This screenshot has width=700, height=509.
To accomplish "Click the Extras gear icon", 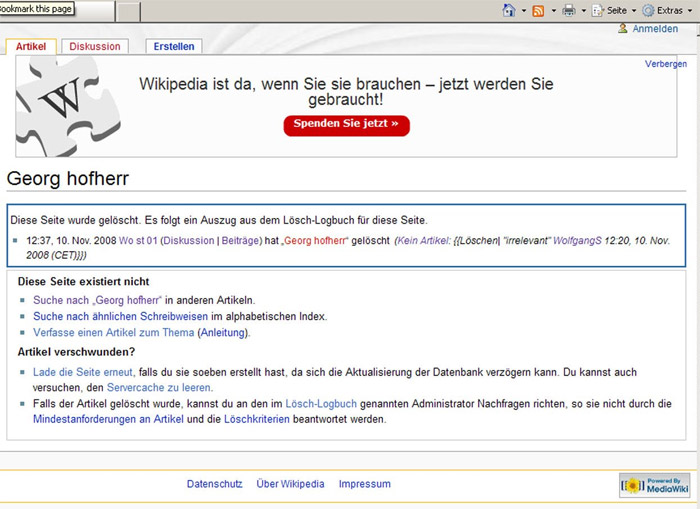I will (x=648, y=10).
